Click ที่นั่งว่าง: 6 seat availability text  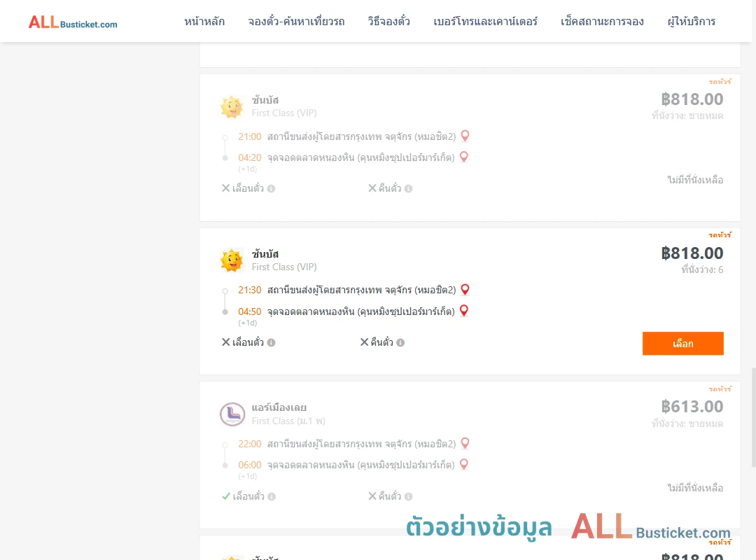click(702, 269)
